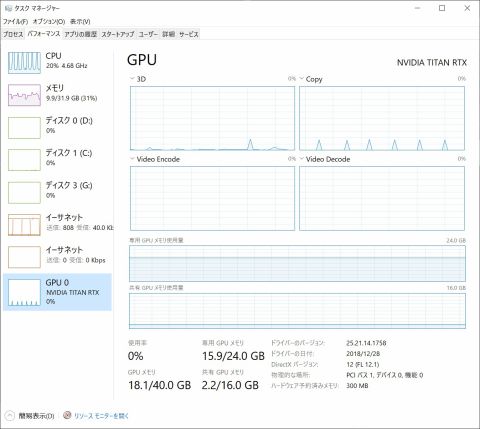Screen dimensions: 480x429
Task: Select the CPU usage graph thumbnail
Action: (x=24, y=63)
